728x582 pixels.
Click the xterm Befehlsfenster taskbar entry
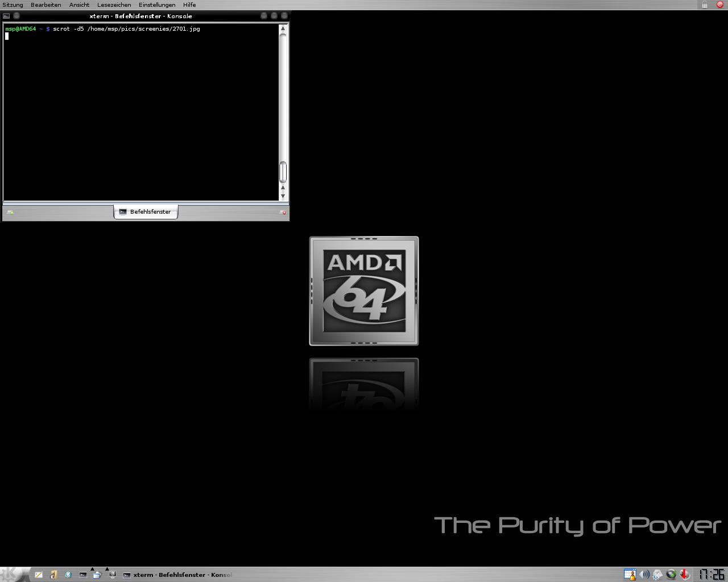(177, 575)
